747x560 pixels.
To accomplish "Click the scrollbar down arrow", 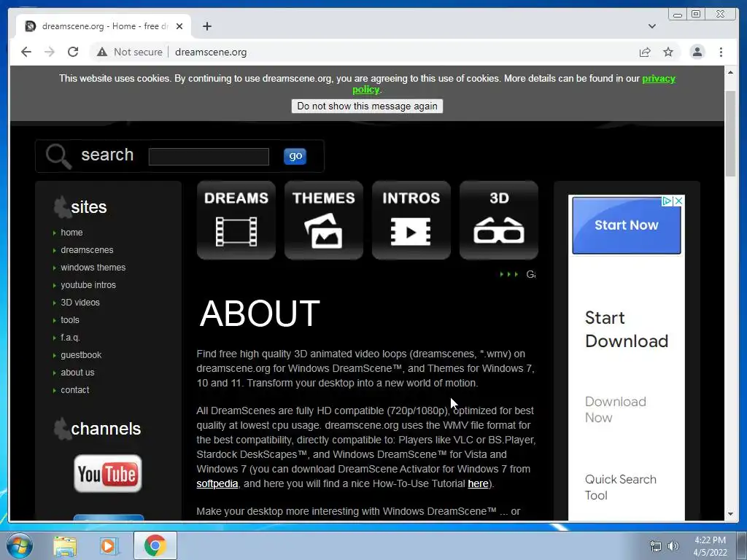I will pyautogui.click(x=730, y=514).
